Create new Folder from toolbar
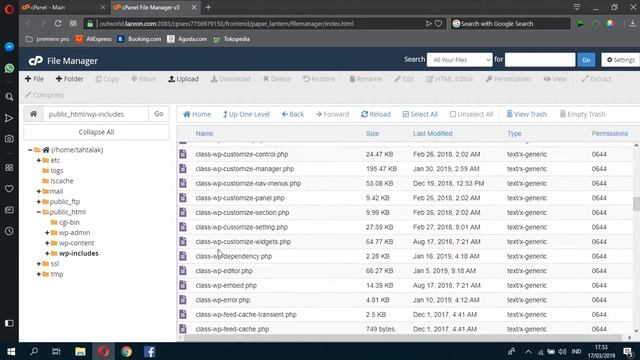The width and height of the screenshot is (640, 360). tap(69, 79)
